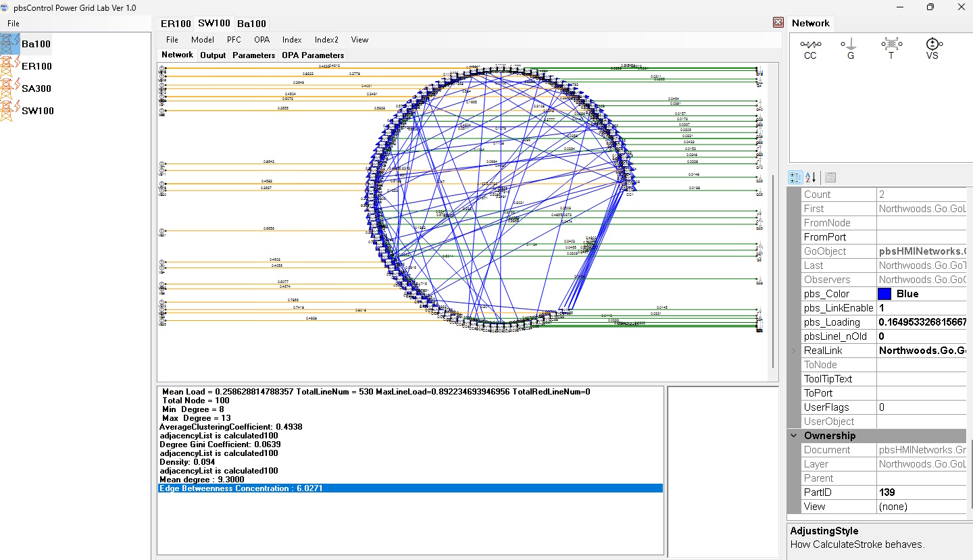This screenshot has height=560, width=973.
Task: Expand the RealLink property row
Action: (x=794, y=351)
